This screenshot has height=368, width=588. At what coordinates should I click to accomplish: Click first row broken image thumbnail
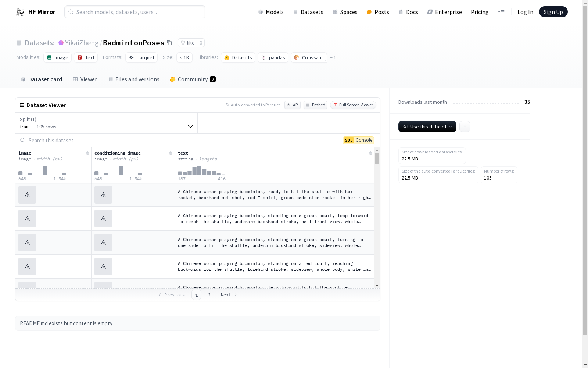click(x=27, y=195)
